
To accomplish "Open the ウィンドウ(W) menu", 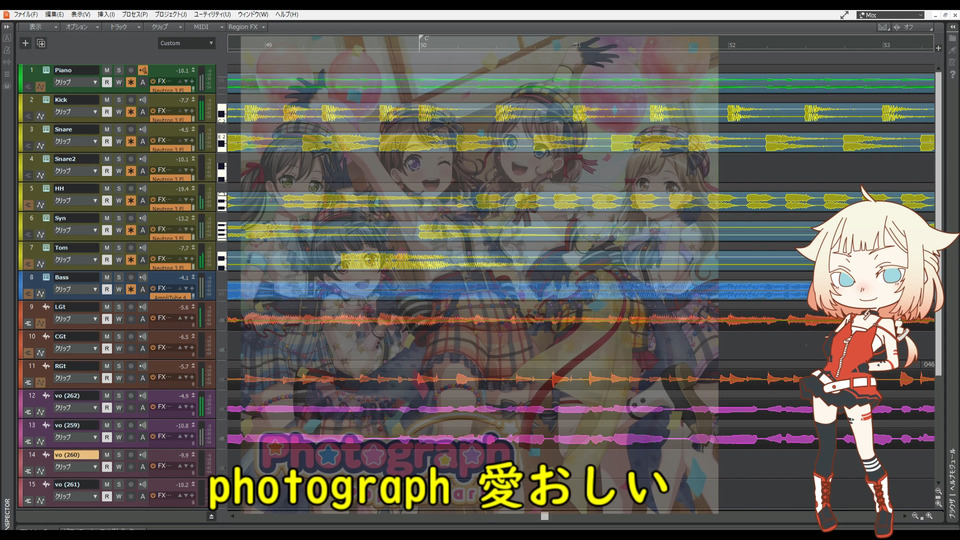I will pyautogui.click(x=253, y=14).
